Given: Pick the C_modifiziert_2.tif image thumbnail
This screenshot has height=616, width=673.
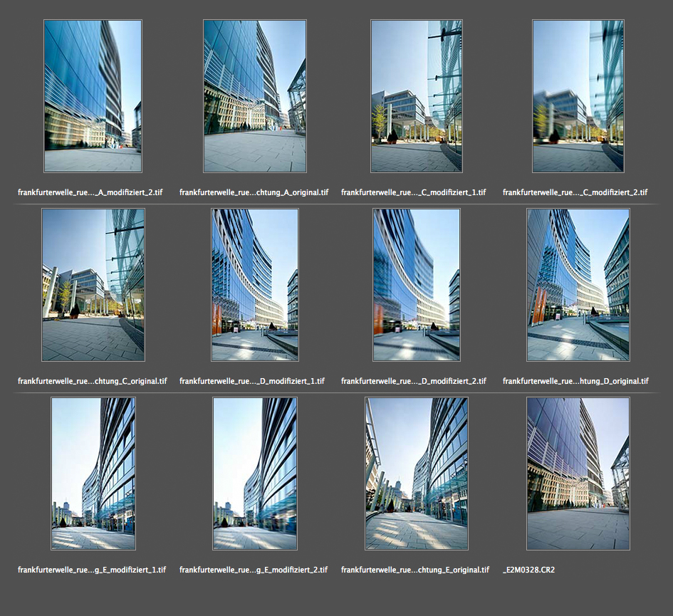Looking at the screenshot, I should [578, 96].
